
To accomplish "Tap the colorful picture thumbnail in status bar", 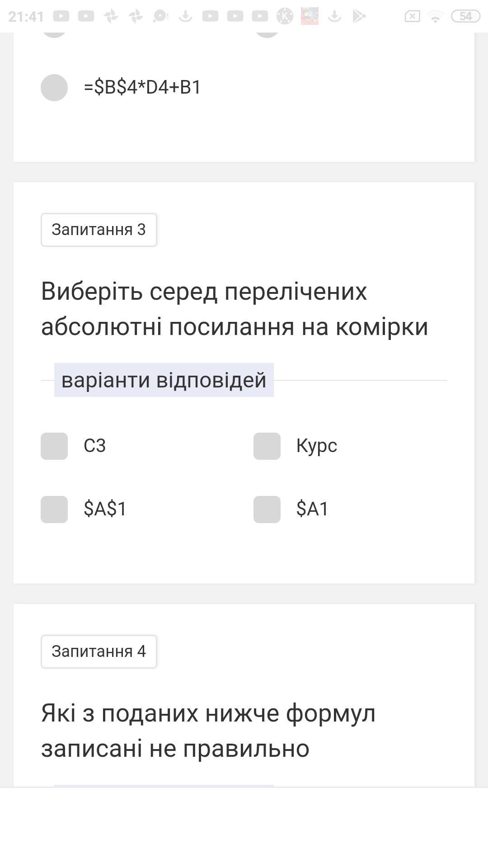I will click(x=310, y=16).
